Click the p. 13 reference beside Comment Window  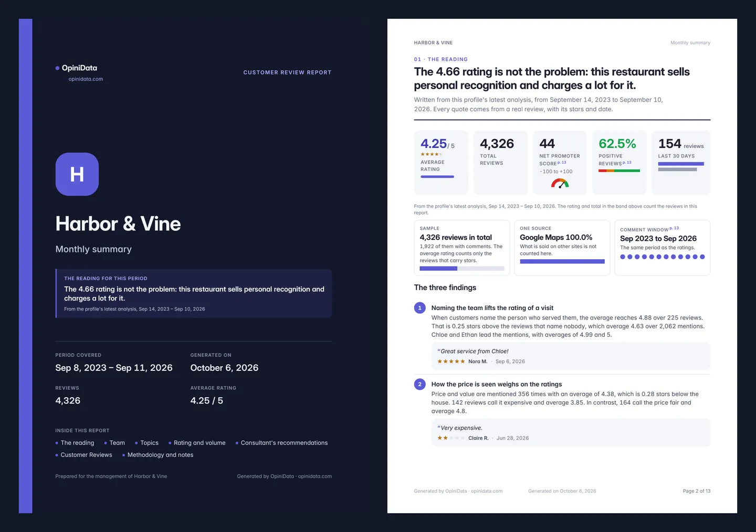click(674, 228)
